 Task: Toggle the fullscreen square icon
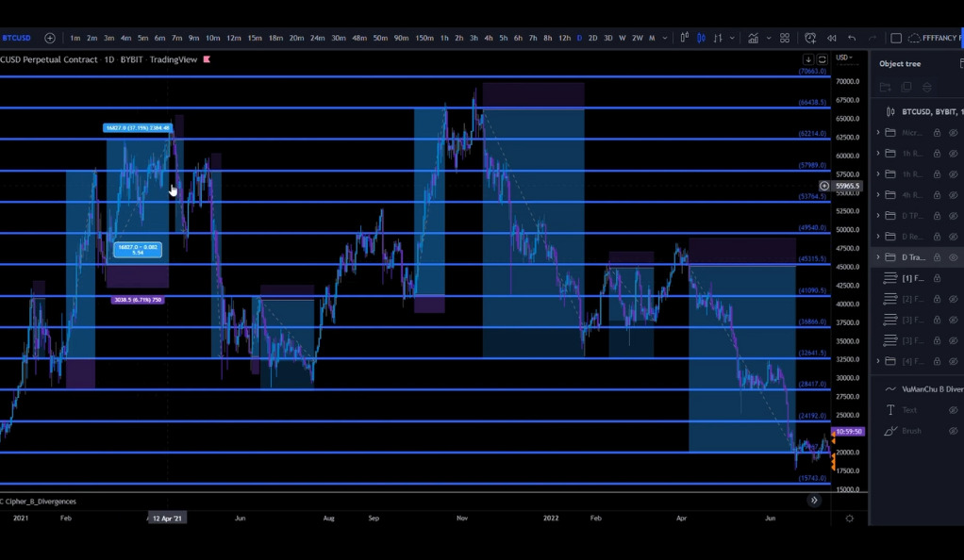(x=896, y=38)
